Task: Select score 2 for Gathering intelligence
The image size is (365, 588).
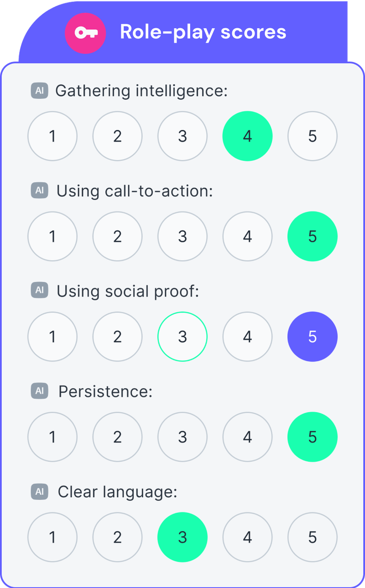Action: point(117,136)
